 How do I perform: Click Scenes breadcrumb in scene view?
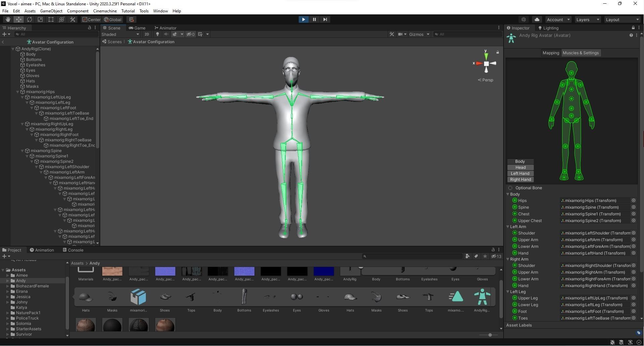tap(112, 42)
